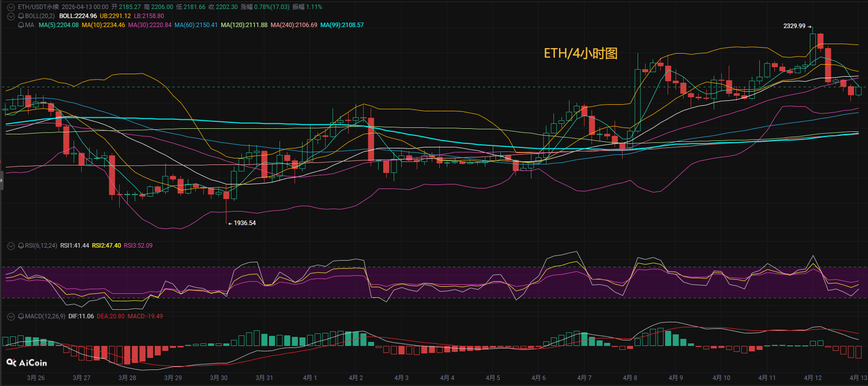The width and height of the screenshot is (868, 386).
Task: Collapse the BOLL indicator row chevron
Action: (x=11, y=16)
